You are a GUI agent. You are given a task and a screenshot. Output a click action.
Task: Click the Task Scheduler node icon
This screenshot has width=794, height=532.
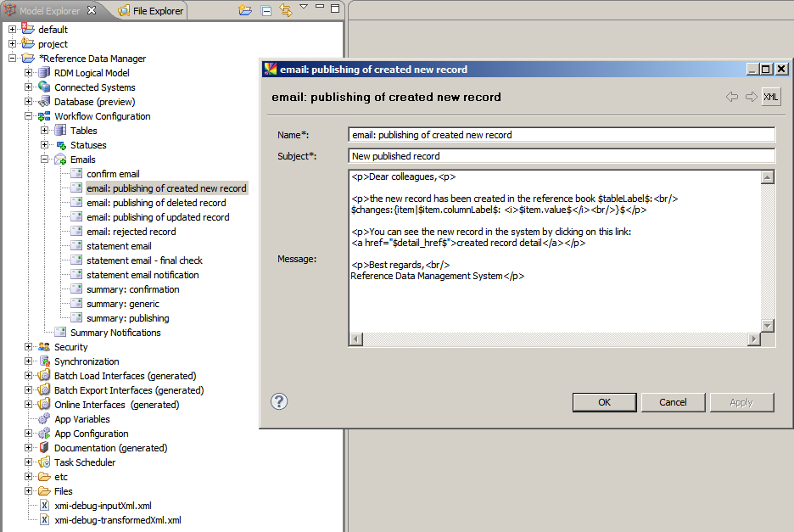[44, 462]
